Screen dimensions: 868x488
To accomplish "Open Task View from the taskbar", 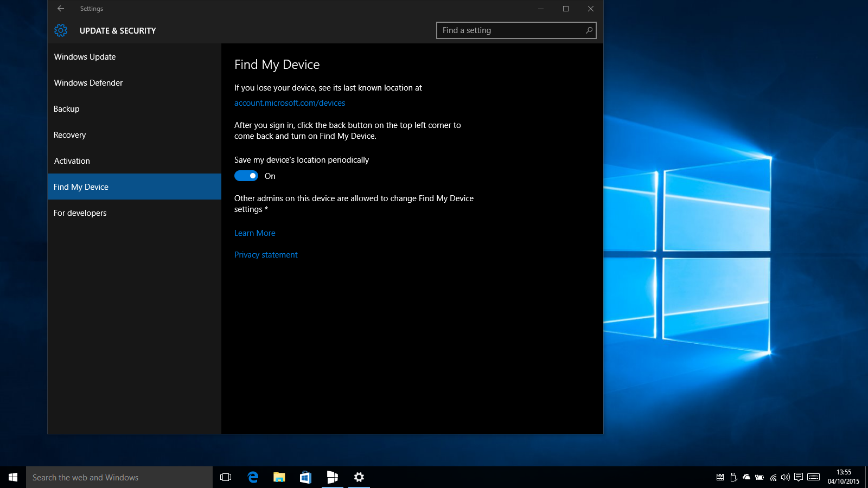I will click(226, 477).
